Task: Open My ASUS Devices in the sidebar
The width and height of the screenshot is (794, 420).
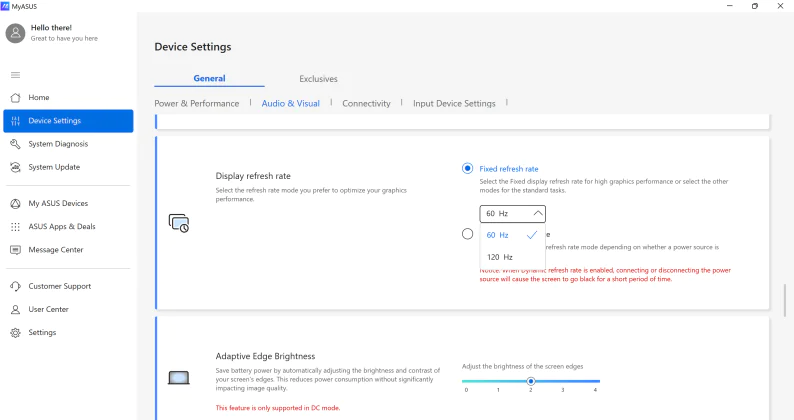Action: tap(68, 203)
